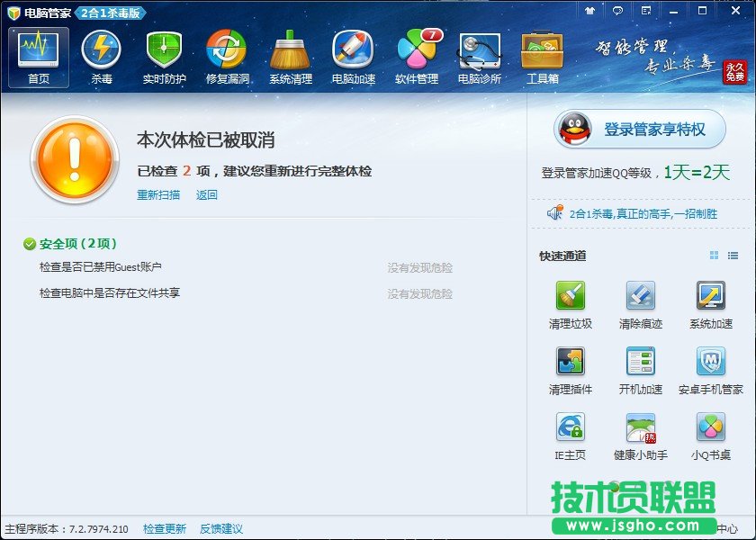Viewport: 756px width, 540px height.
Task: Switch 快速通道 to list view
Action: click(734, 256)
